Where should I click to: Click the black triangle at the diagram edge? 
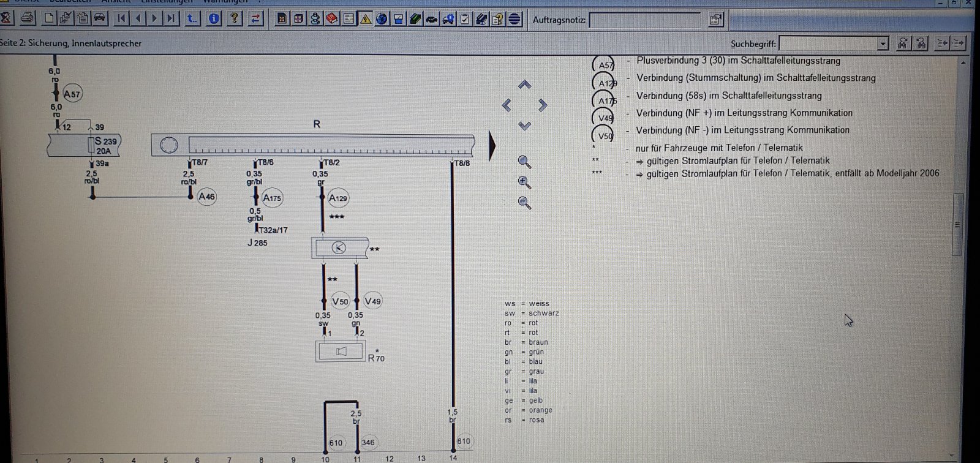tap(492, 146)
